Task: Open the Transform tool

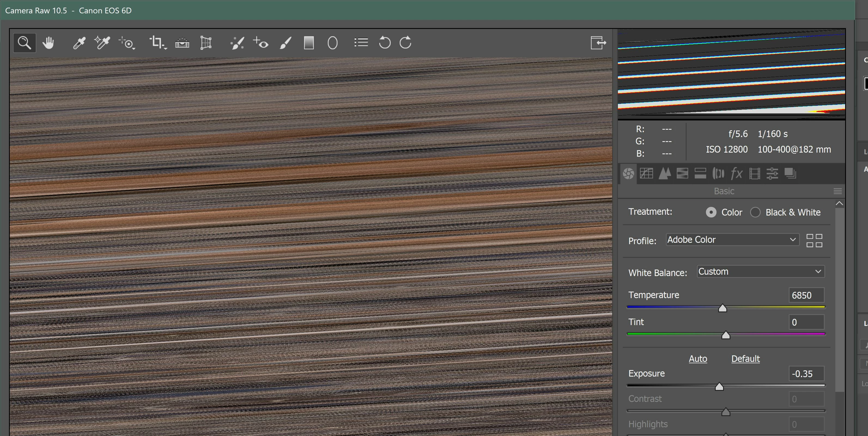Action: 206,43
